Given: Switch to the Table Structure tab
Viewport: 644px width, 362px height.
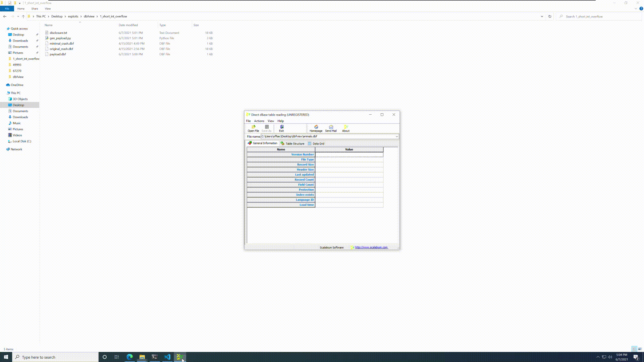Looking at the screenshot, I should point(292,143).
